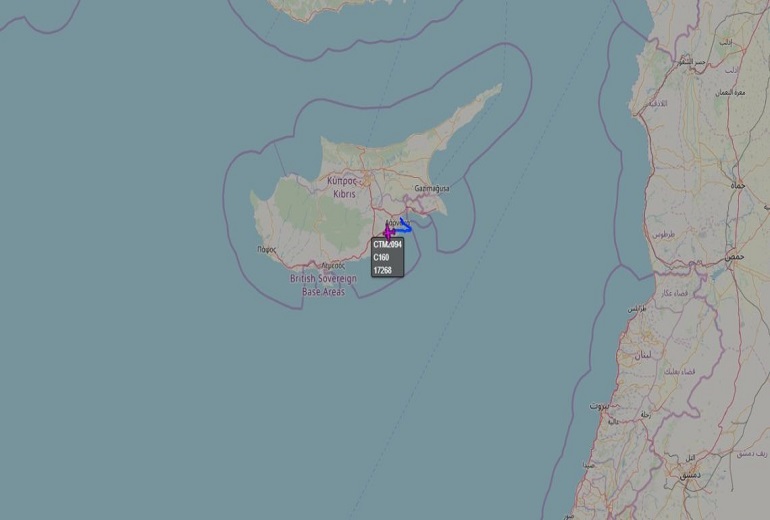
Task: Click the طرابلس city label
Action: click(x=637, y=309)
